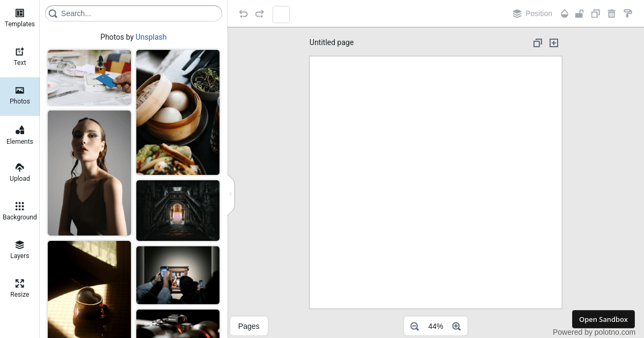Image resolution: width=644 pixels, height=338 pixels.
Task: Click the trash delete icon
Action: (611, 14)
